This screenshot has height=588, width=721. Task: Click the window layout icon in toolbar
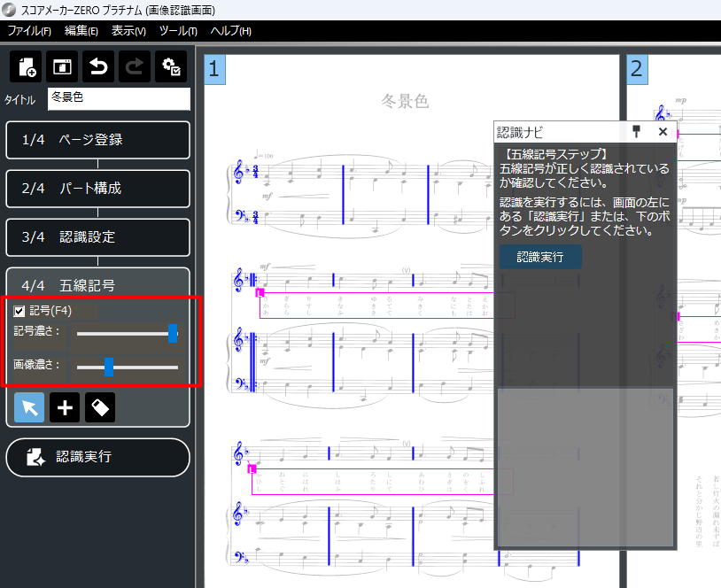(x=62, y=67)
